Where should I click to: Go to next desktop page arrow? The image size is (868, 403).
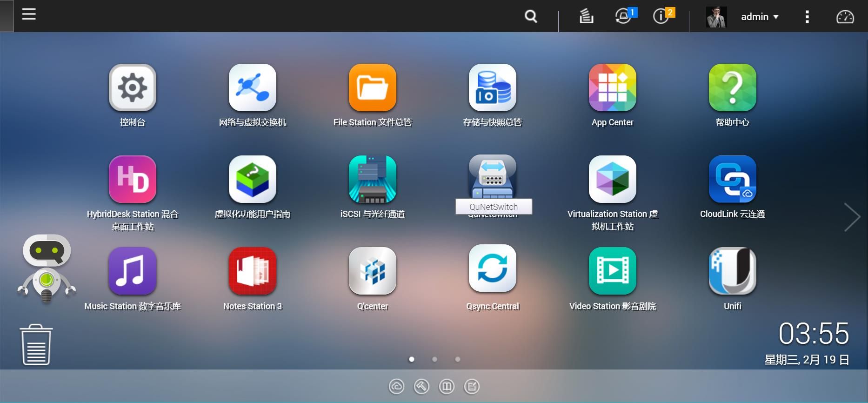(852, 217)
